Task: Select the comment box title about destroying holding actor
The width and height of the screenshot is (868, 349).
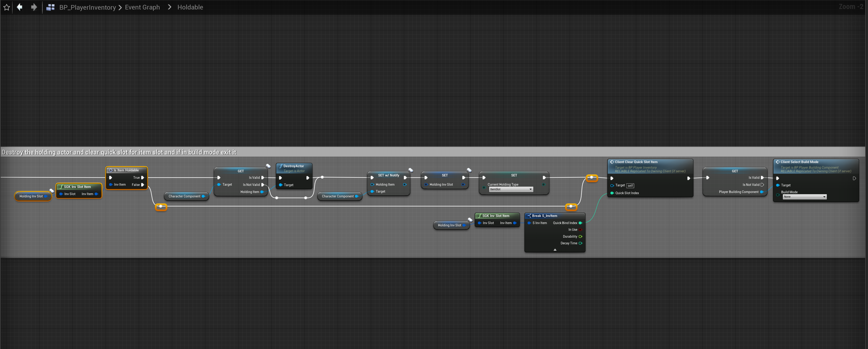Action: [119, 152]
